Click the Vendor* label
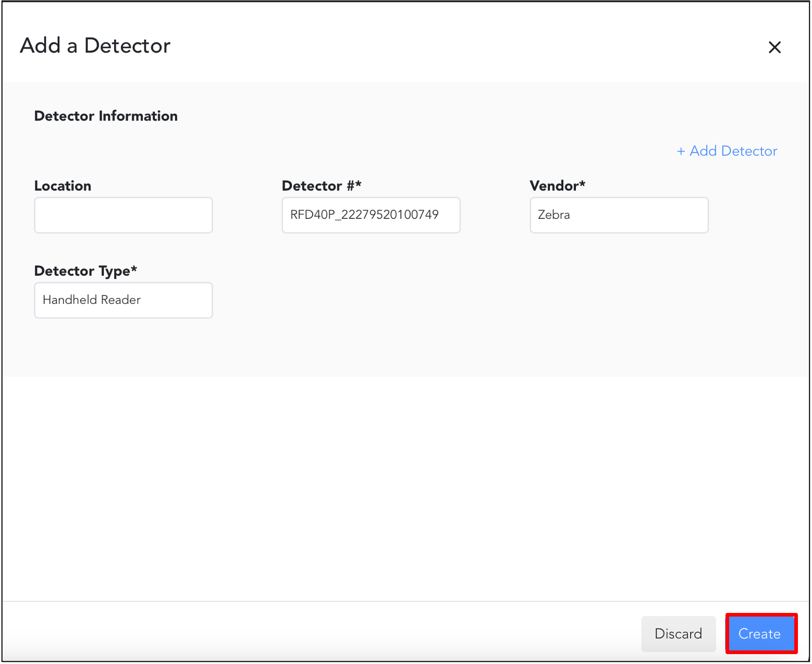This screenshot has width=812, height=664. pyautogui.click(x=558, y=186)
